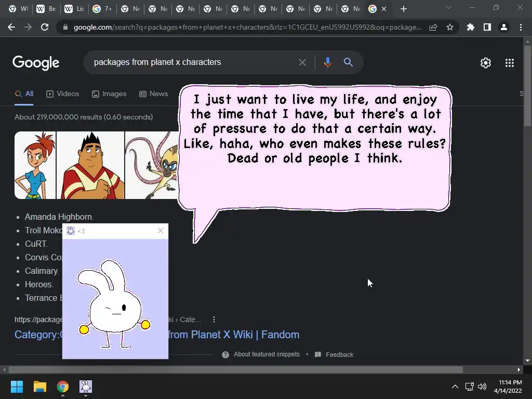This screenshot has width=532, height=399.
Task: Close the active Google tab
Action: (384, 9)
